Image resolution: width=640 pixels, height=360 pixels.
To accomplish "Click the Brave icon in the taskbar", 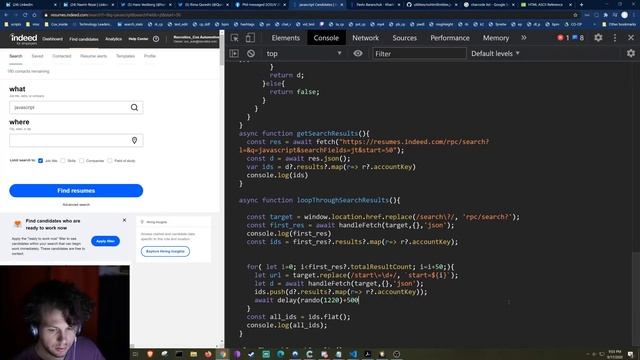I will (x=150, y=354).
